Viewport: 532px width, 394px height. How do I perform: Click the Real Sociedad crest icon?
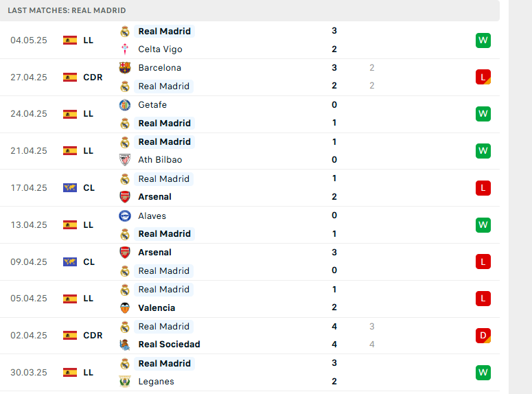125,345
